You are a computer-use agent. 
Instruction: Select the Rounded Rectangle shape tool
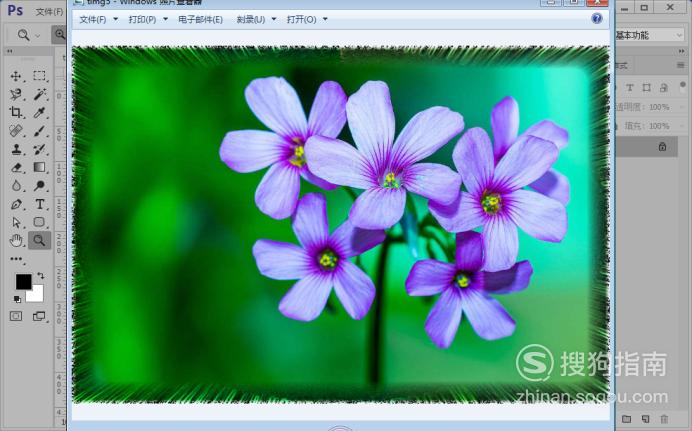[x=39, y=222]
